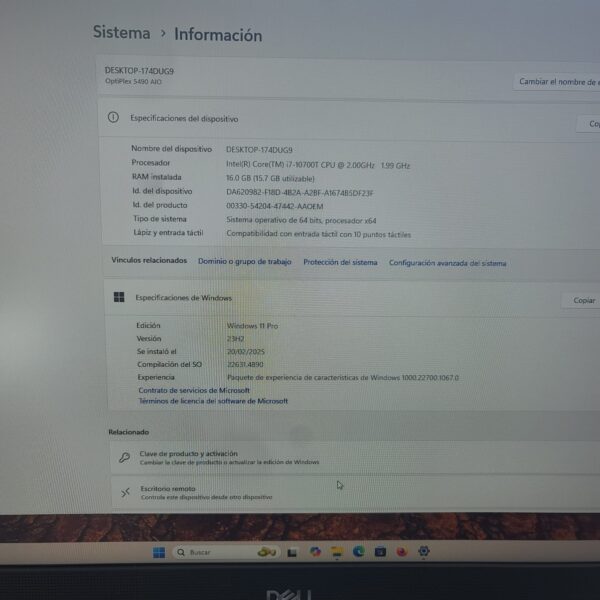The width and height of the screenshot is (600, 600).
Task: Open Microsoft Store from the taskbar
Action: (x=380, y=552)
